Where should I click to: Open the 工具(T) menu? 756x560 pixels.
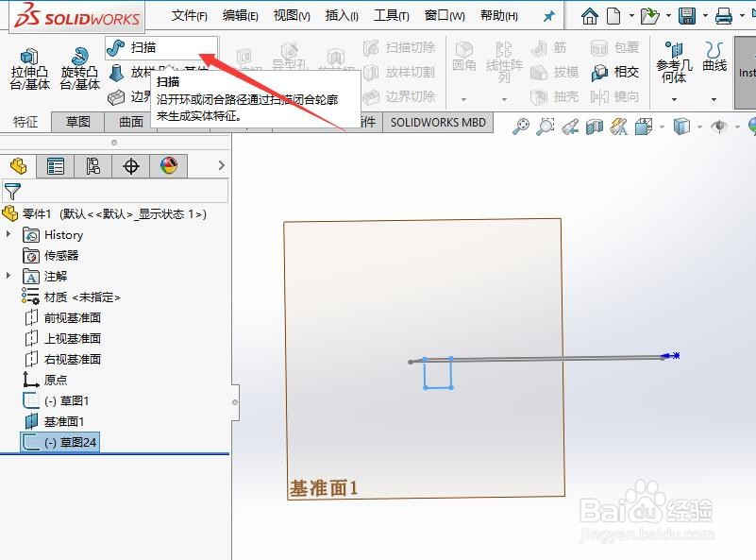[392, 16]
